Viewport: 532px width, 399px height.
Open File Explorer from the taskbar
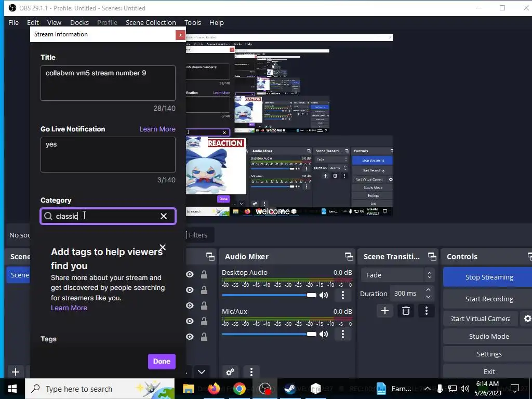[188, 389]
